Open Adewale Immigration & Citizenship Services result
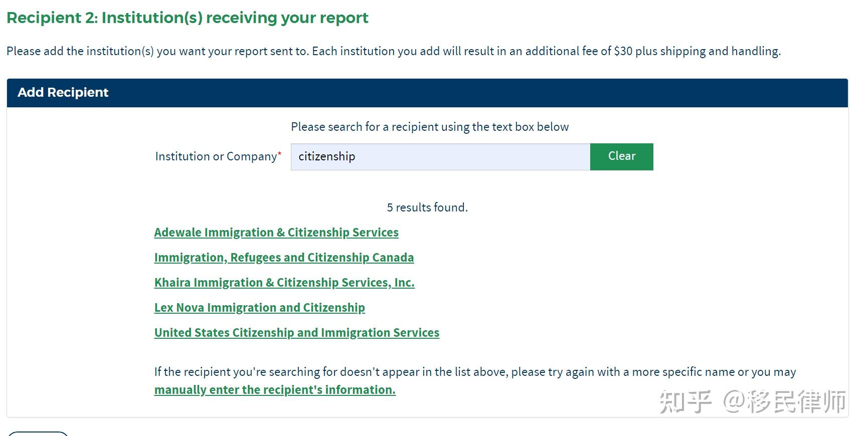 [x=276, y=233]
